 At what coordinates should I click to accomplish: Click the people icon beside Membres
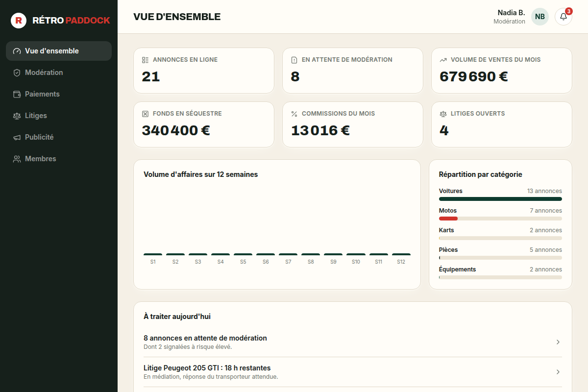(17, 159)
